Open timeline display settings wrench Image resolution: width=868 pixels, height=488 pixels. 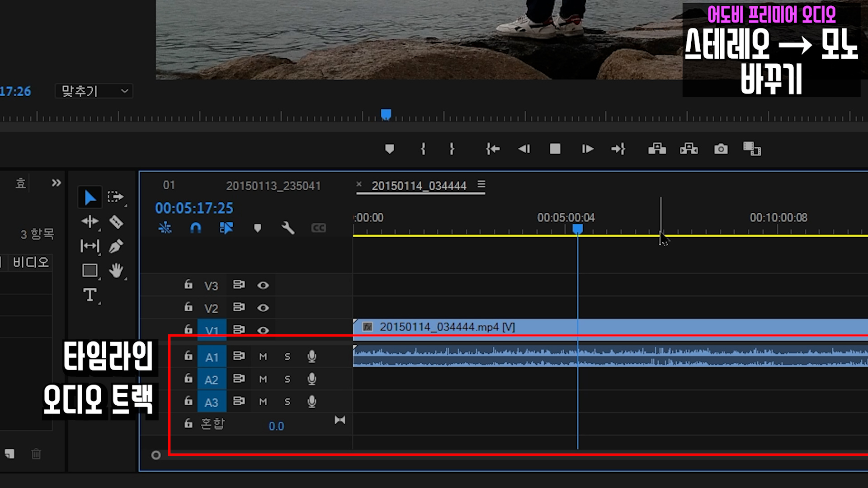point(288,228)
